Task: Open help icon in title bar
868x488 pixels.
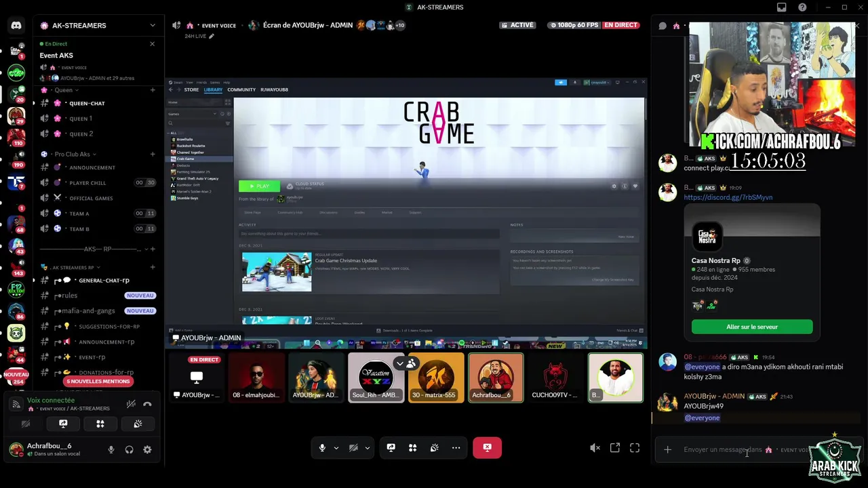Action: click(802, 7)
